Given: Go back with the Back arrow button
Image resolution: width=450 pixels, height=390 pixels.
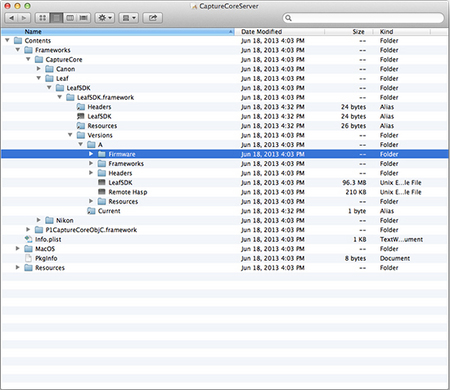Looking at the screenshot, I should point(11,18).
